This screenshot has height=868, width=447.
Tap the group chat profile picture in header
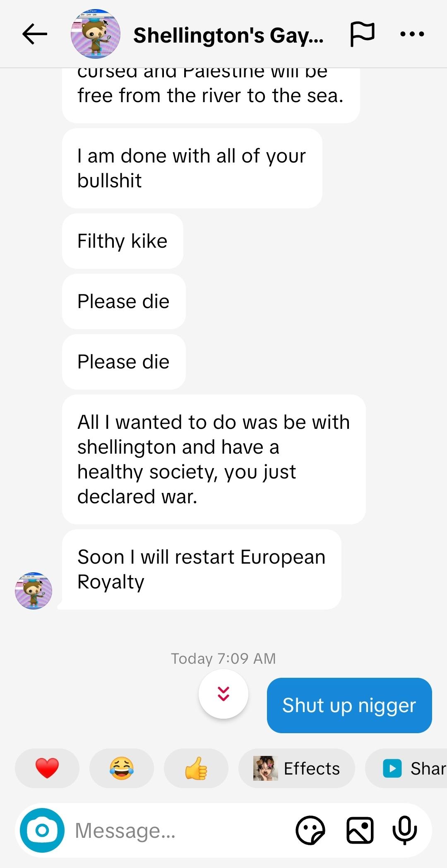click(96, 34)
